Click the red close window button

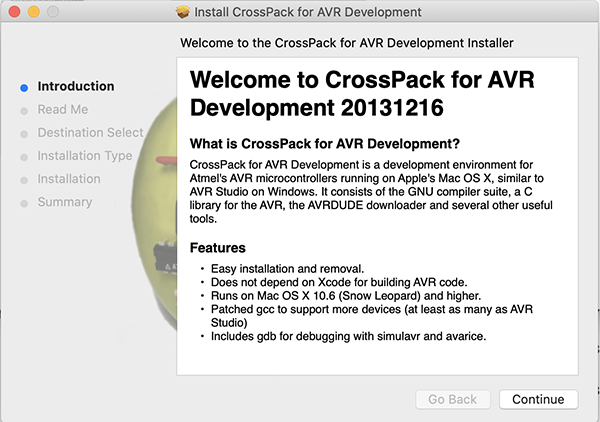(x=15, y=12)
